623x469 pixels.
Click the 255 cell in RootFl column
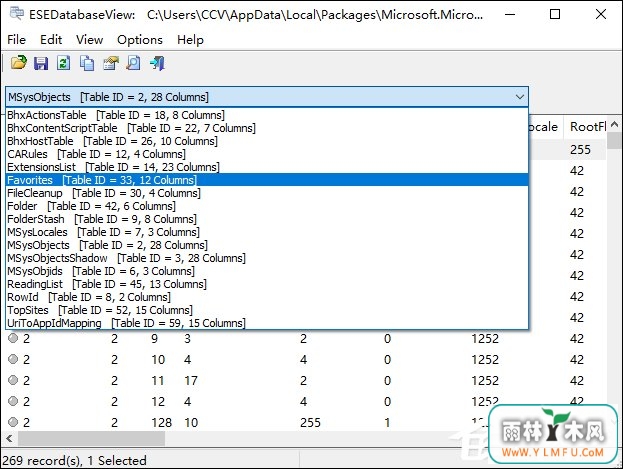tap(580, 150)
